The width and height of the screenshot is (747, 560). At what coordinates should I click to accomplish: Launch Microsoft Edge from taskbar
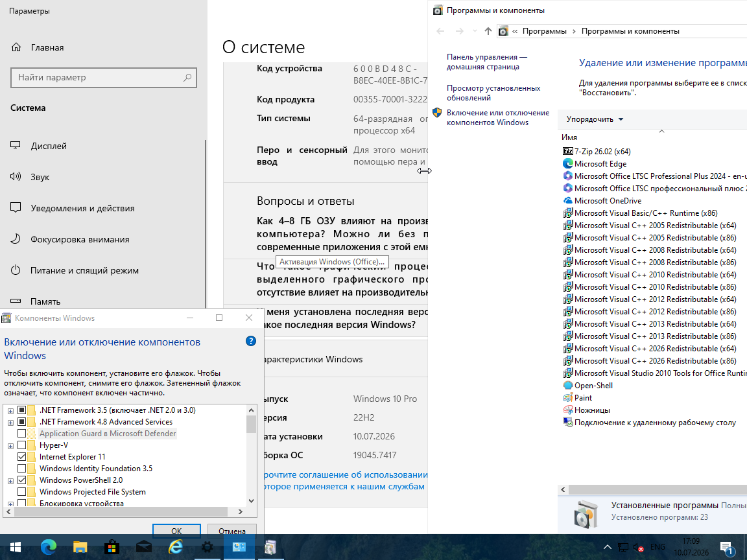[x=48, y=547]
